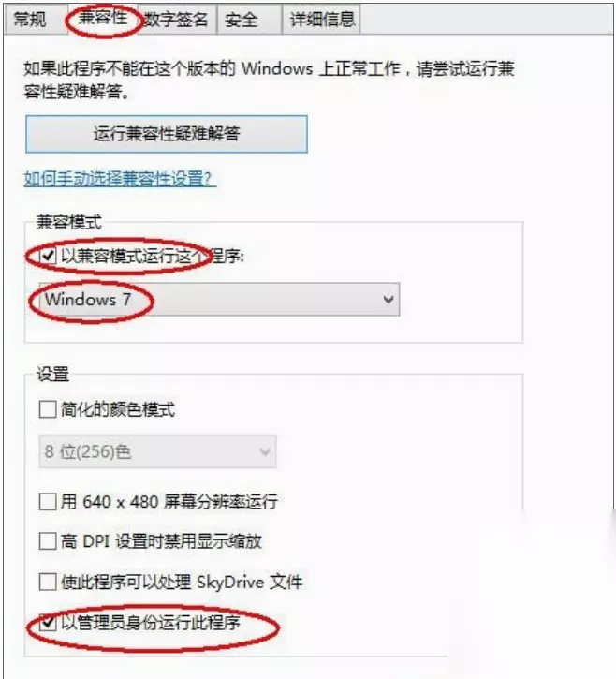This screenshot has height=679, width=616.
Task: Click the arrow of the Windows 7 dropdown
Action: pyautogui.click(x=389, y=299)
